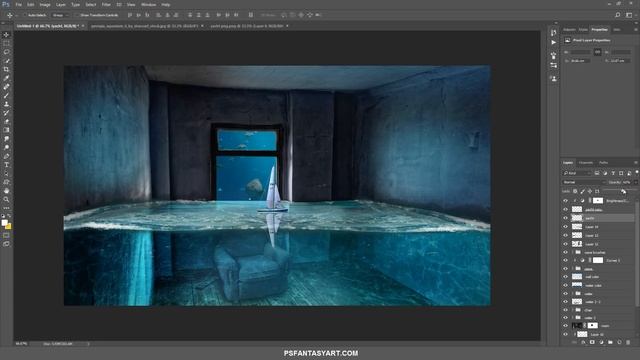Open the File menu

tap(18, 4)
